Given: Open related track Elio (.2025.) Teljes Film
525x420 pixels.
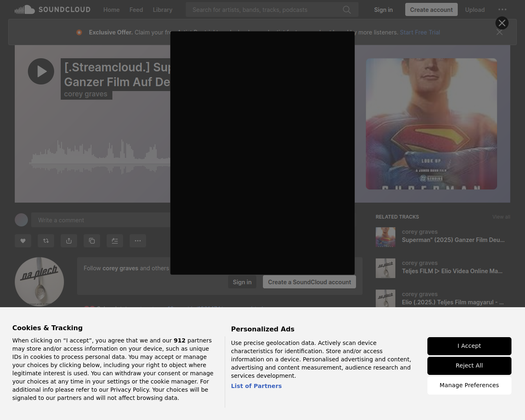Looking at the screenshot, I should [x=453, y=302].
